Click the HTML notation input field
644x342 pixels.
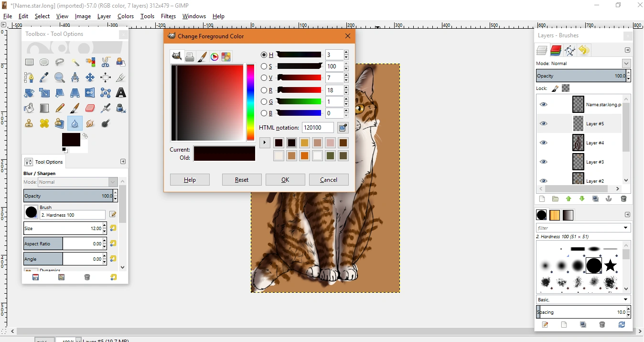tap(318, 128)
